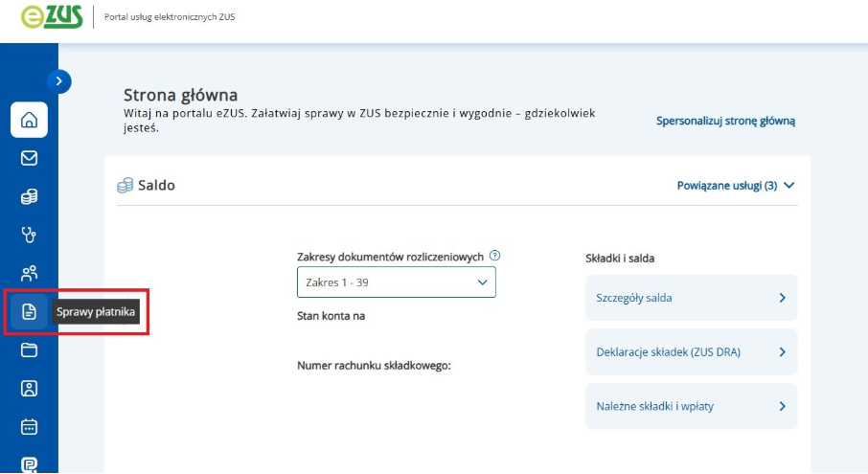Image resolution: width=868 pixels, height=474 pixels.
Task: Open the Zakres 1 - 39 dropdown
Action: 397,282
